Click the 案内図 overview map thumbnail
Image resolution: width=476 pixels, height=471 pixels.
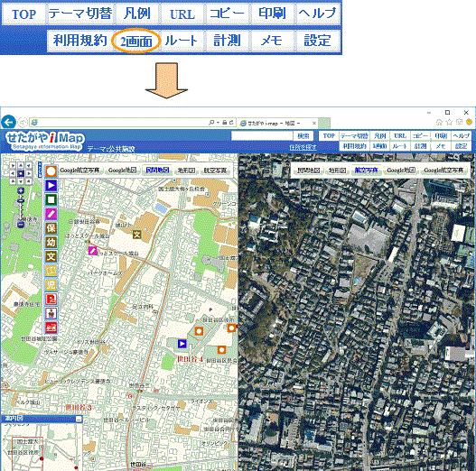[x=42, y=447]
